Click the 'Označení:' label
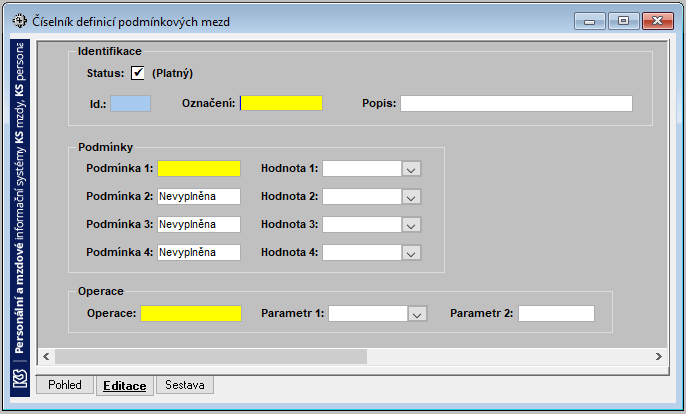 tap(208, 103)
